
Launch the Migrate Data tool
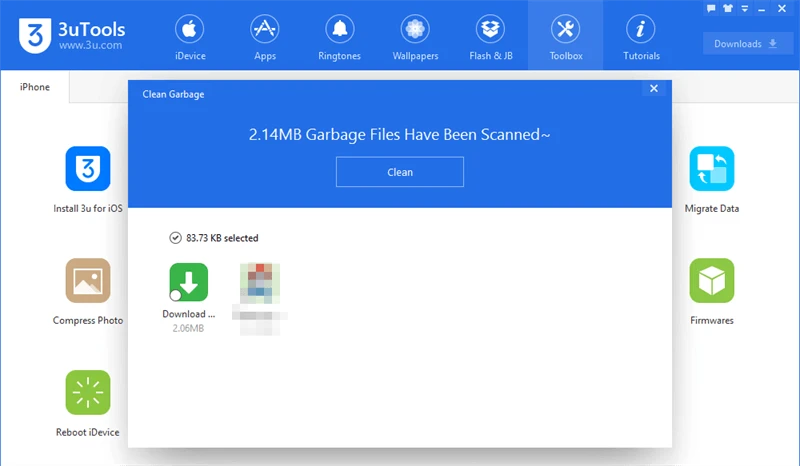point(711,169)
